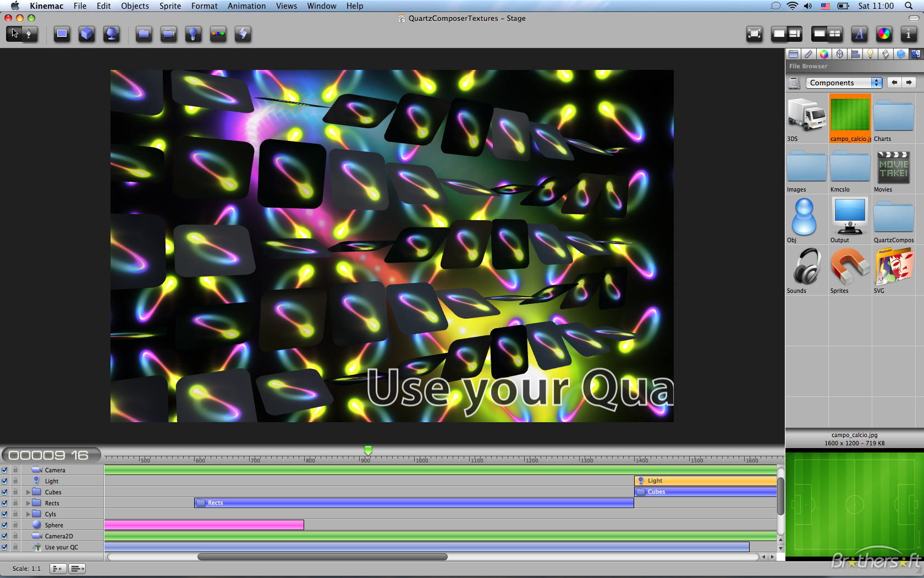
Task: Select the Sounds headphones item
Action: click(807, 271)
